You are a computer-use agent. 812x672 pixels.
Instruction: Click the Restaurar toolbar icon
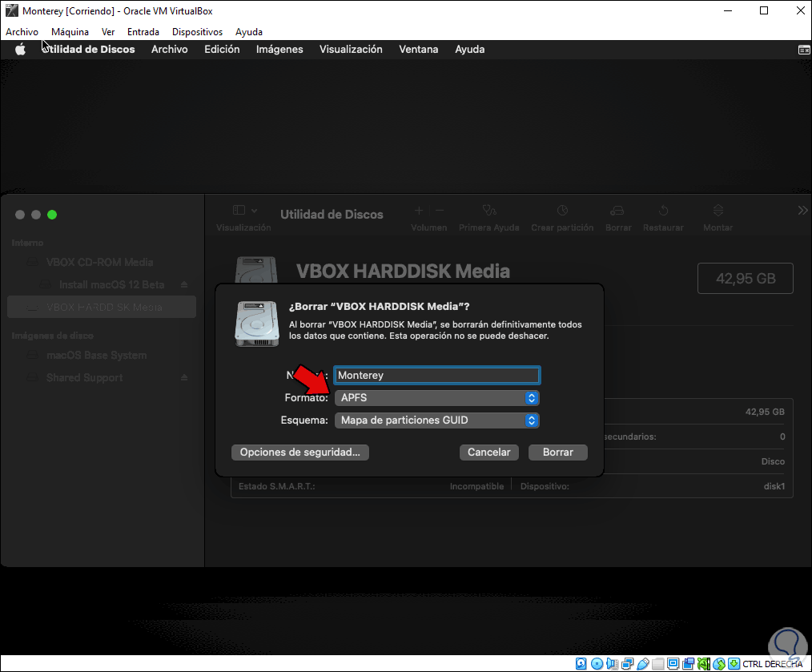tap(663, 211)
